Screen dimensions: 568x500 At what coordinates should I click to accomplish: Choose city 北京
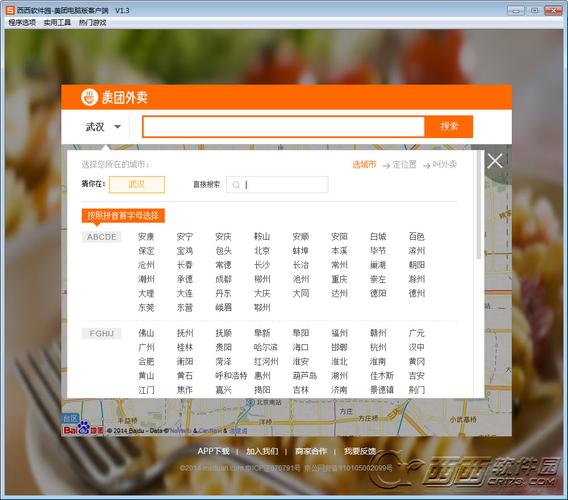tap(262, 251)
